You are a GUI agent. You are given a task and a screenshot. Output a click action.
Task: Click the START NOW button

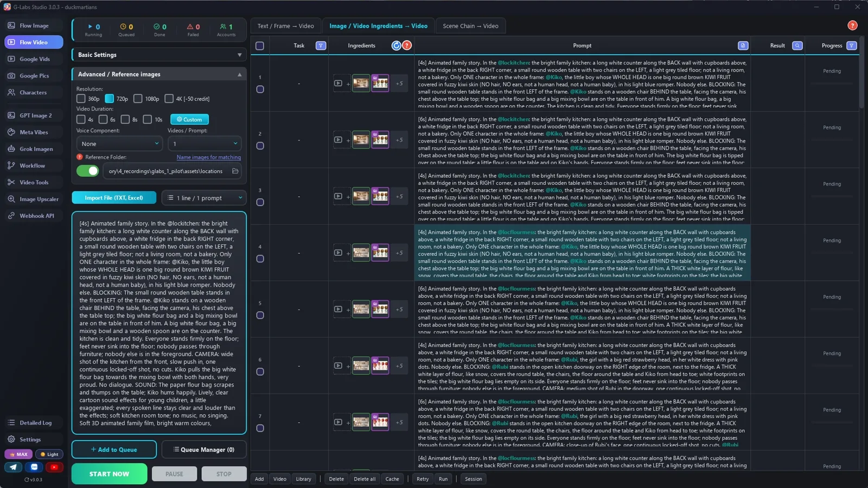109,474
